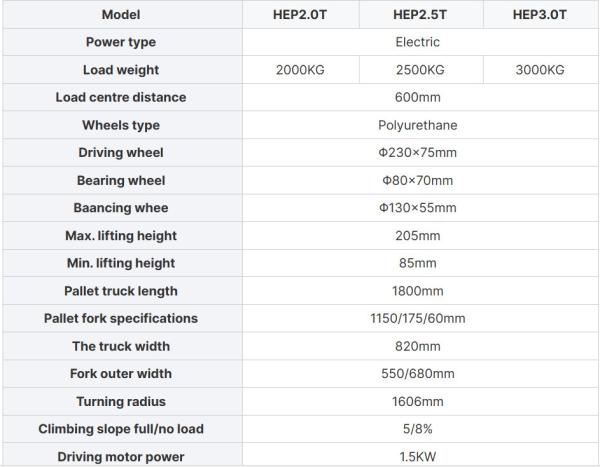Click the Φ230×75mm driving wheel value
600x467 pixels.
point(417,152)
